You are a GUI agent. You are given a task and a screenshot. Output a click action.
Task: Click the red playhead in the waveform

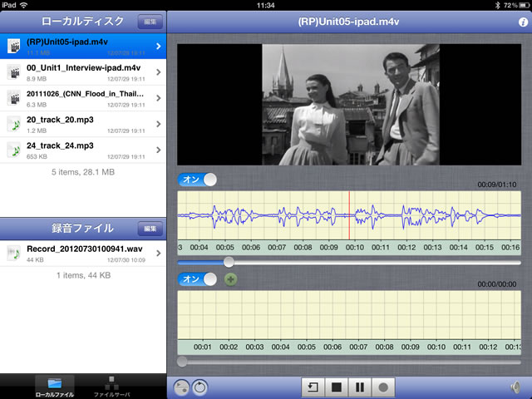click(349, 215)
